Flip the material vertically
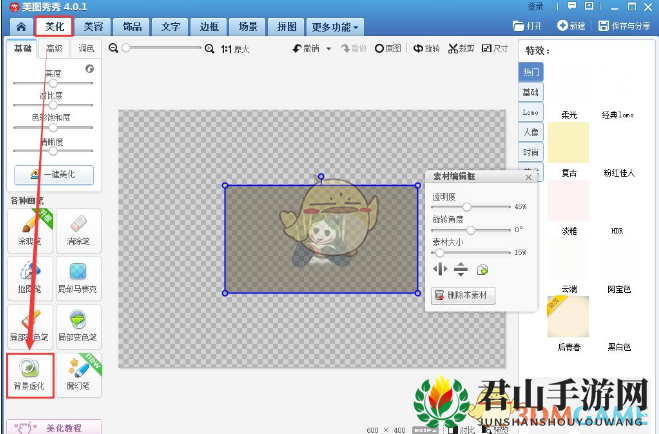The width and height of the screenshot is (659, 434). (x=461, y=269)
